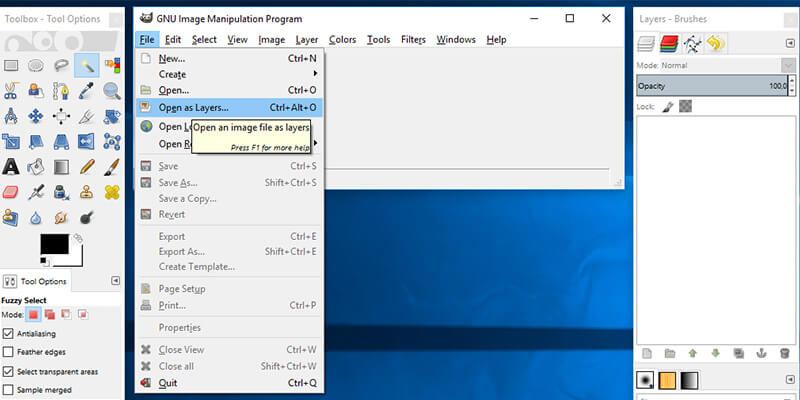
Task: Select the Cage Transform tool
Action: [112, 141]
